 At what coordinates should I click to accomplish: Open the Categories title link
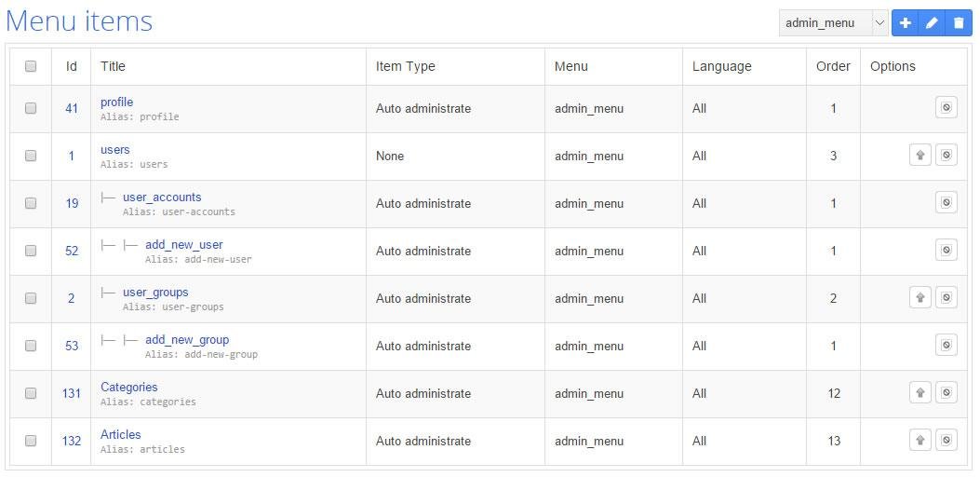129,387
